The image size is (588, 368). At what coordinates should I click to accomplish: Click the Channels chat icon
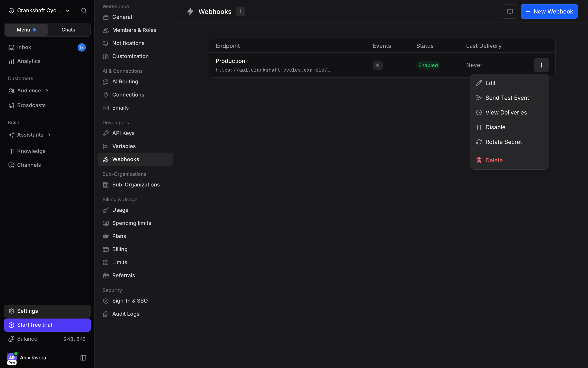[11, 165]
